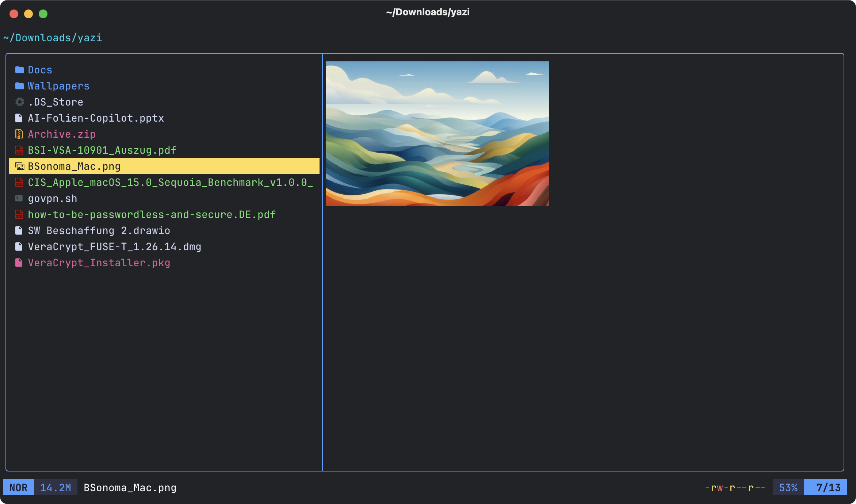Select AI-Folien-Copilot.pptx in the file list

(96, 118)
